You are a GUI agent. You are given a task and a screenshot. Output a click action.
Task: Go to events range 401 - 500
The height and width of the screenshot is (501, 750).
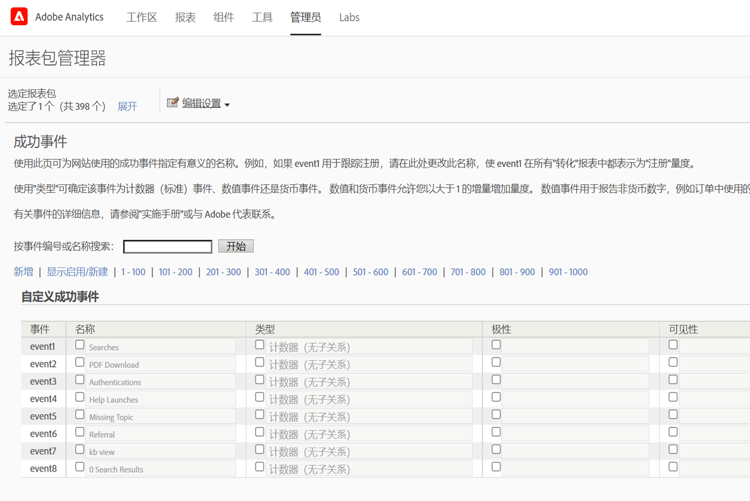click(x=321, y=272)
